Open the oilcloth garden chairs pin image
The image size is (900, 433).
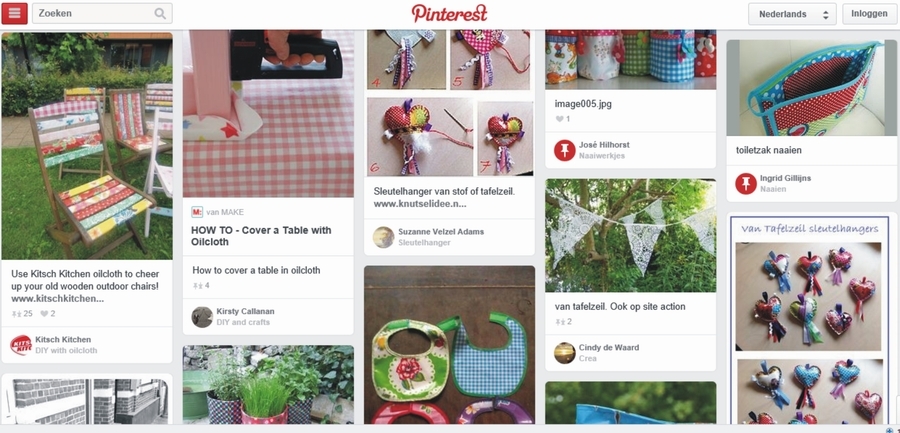87,146
